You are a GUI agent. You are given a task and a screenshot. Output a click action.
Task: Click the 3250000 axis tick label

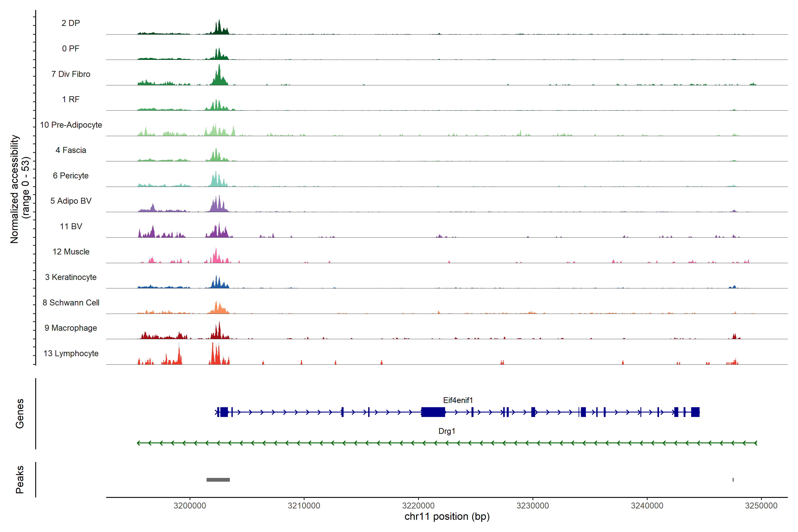(761, 506)
